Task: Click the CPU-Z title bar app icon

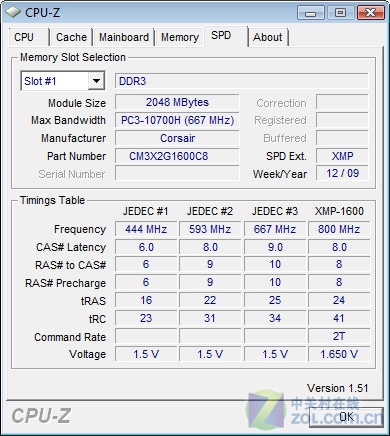Action: pyautogui.click(x=13, y=13)
